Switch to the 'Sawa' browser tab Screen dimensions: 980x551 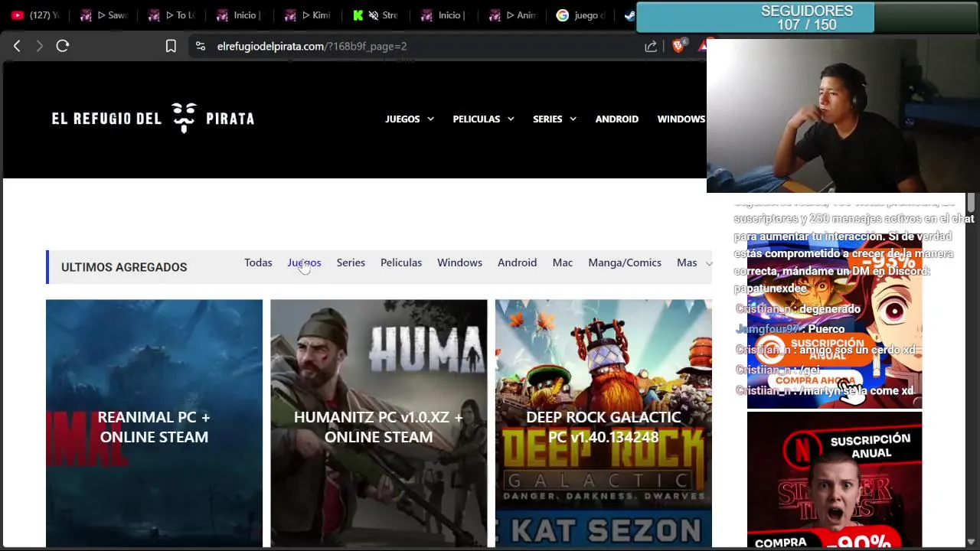[103, 15]
